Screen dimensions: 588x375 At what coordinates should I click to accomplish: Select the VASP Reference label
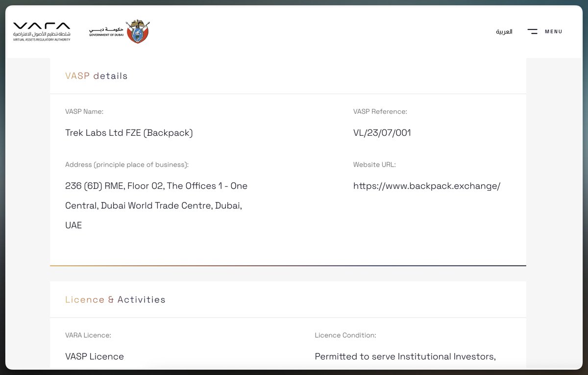click(x=380, y=112)
